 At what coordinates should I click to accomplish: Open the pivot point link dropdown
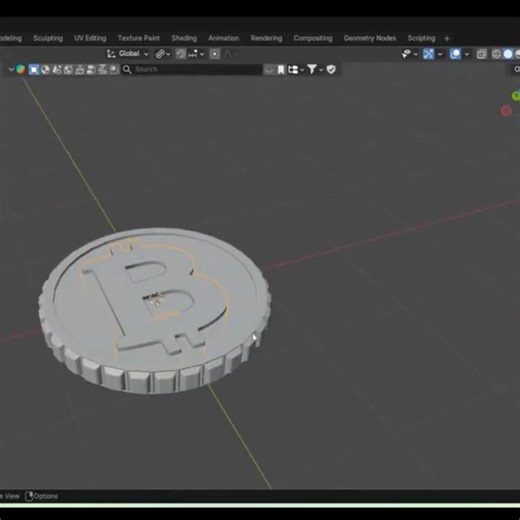click(163, 54)
